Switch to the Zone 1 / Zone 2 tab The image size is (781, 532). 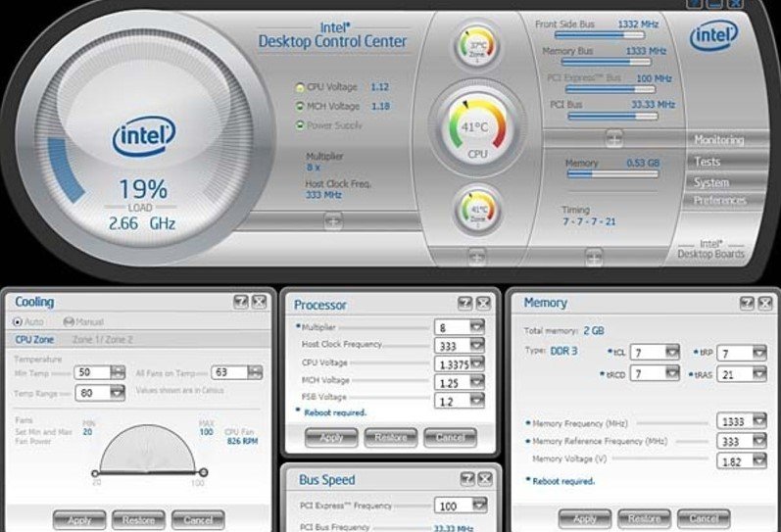pyautogui.click(x=103, y=340)
